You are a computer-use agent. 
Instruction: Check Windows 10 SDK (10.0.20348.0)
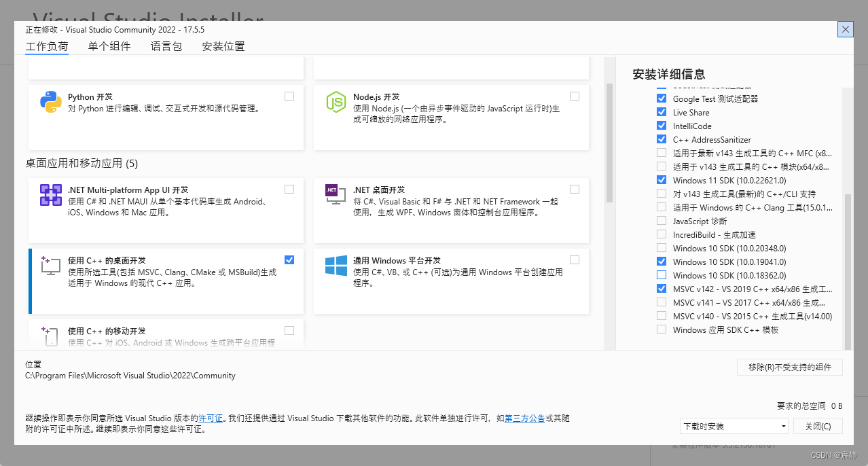(x=662, y=248)
